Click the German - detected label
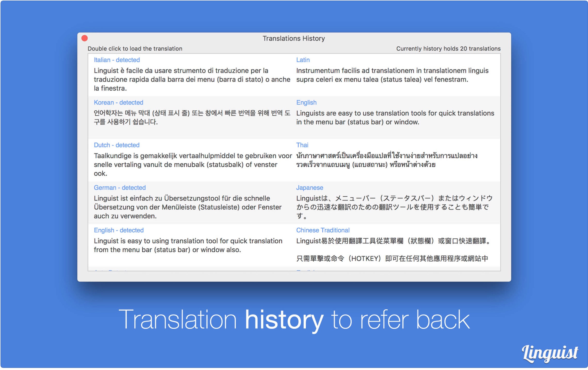588x370 pixels. click(120, 188)
